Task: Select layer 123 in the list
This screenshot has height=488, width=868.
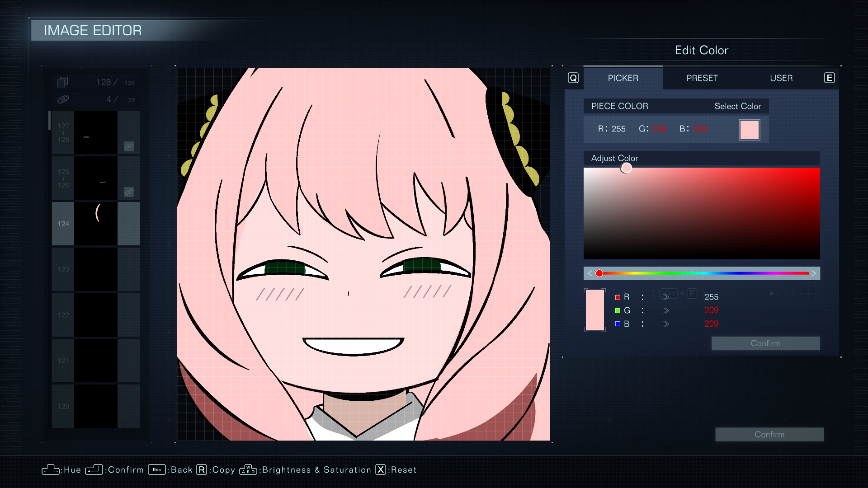Action: click(96, 269)
